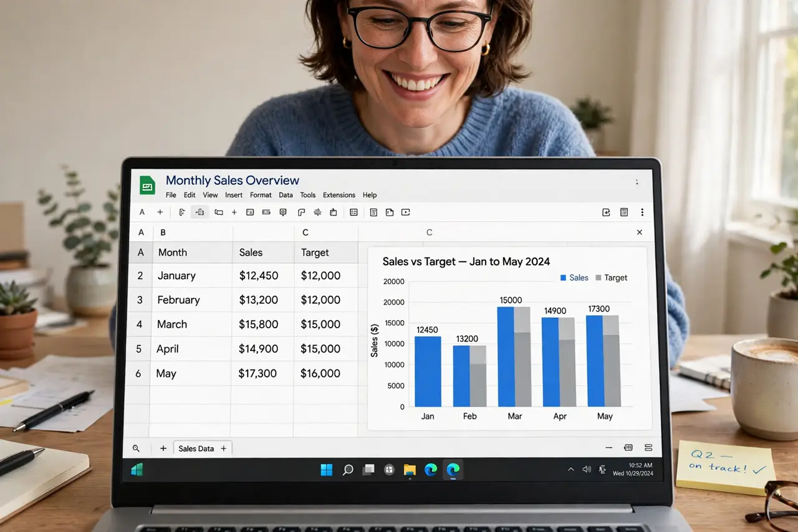Open the Format menu
Viewport: 798px width, 532px height.
point(261,195)
